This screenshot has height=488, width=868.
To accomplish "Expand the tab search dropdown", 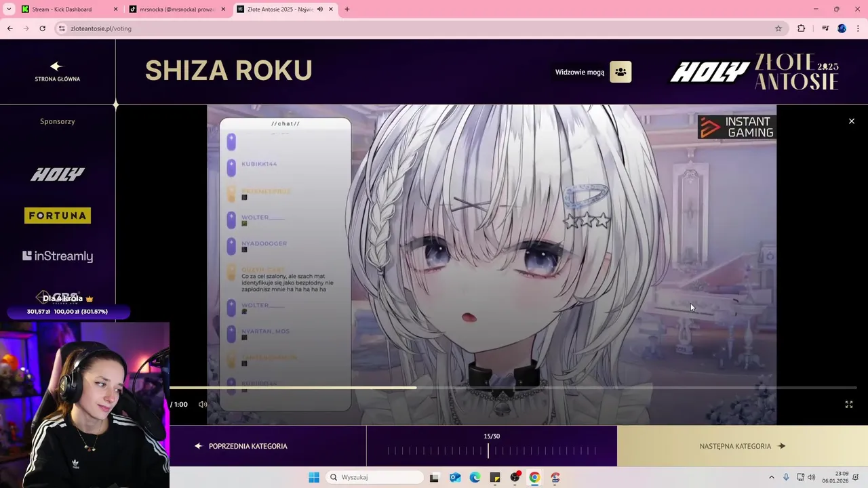I will click(9, 9).
